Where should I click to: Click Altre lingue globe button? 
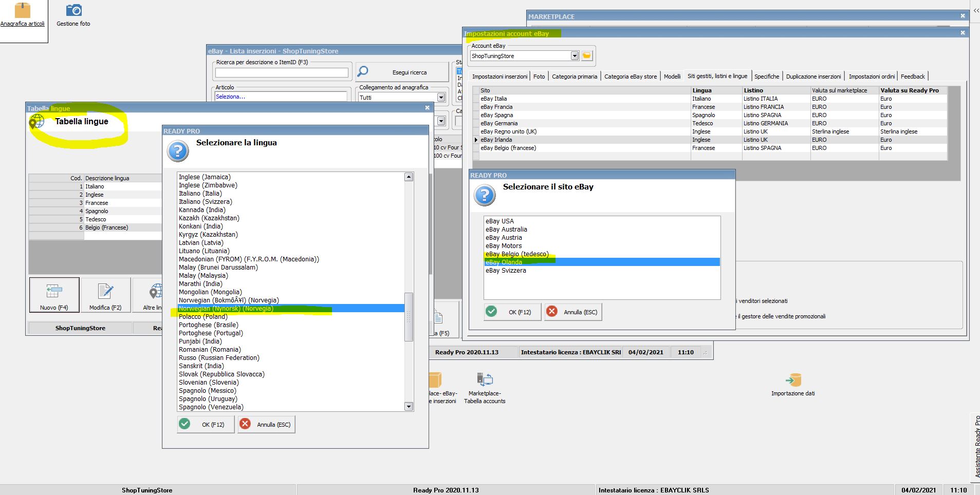tap(147, 295)
